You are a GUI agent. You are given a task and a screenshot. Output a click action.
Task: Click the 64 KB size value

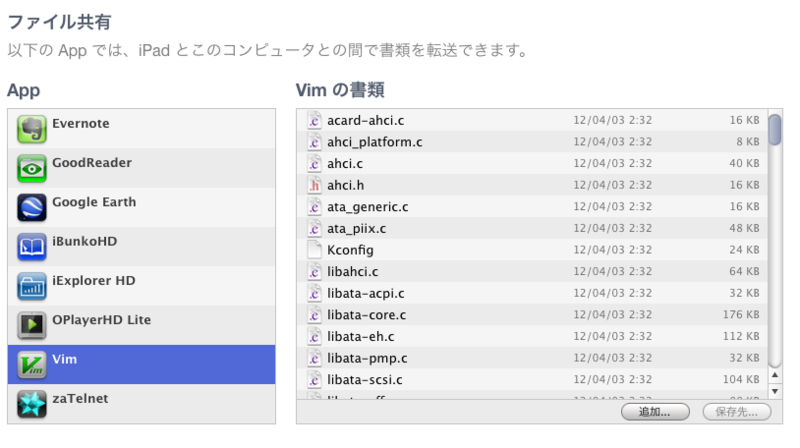[x=744, y=271]
